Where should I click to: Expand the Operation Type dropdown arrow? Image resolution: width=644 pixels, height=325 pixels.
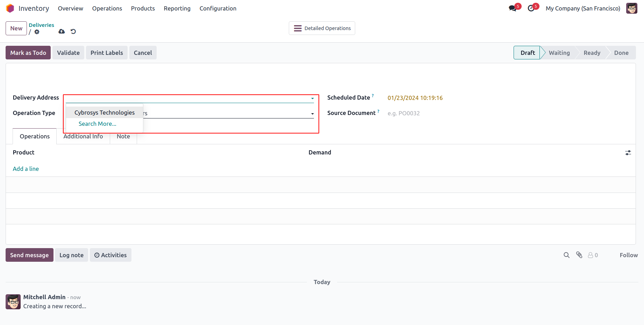(x=313, y=114)
